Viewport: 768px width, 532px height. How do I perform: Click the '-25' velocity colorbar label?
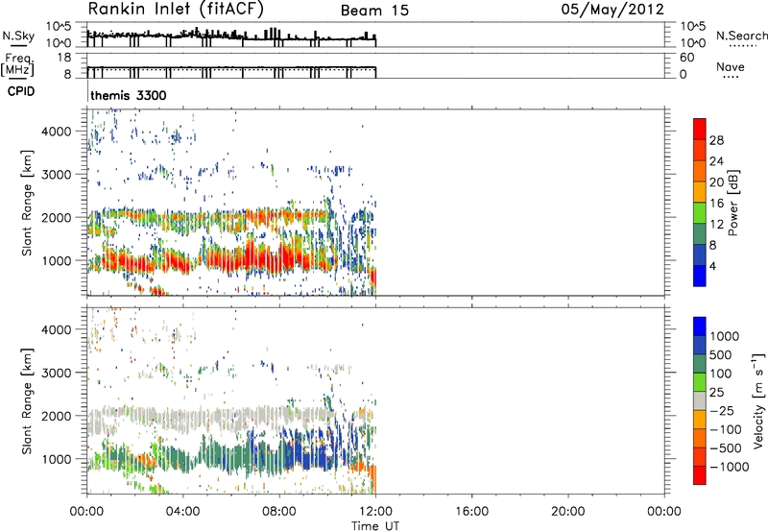tap(722, 411)
